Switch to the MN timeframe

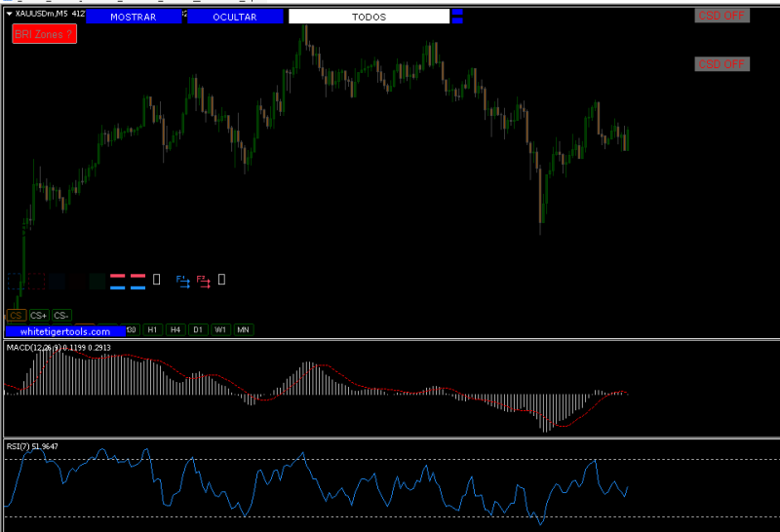244,329
